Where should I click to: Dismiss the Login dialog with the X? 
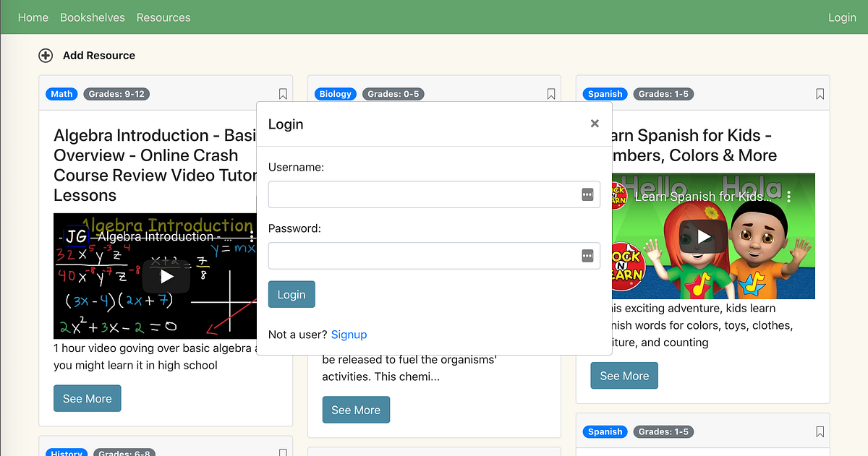595,123
